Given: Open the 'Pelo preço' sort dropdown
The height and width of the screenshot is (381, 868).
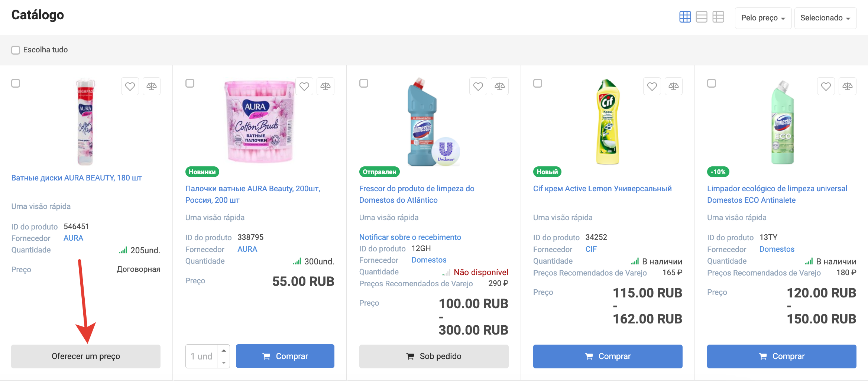Looking at the screenshot, I should click(763, 18).
